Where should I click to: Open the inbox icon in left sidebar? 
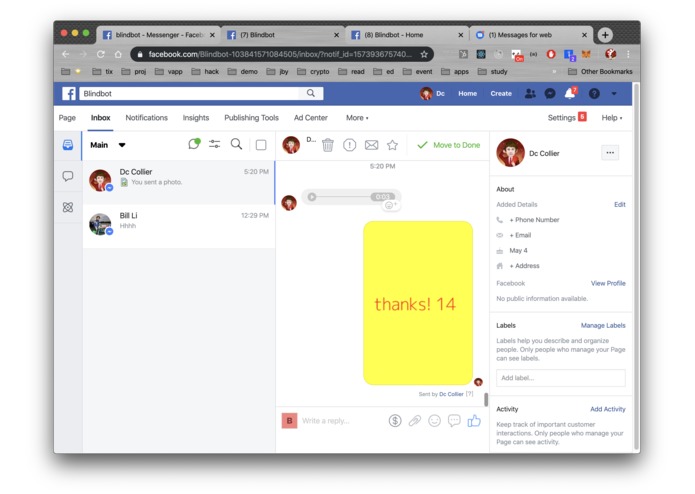[68, 145]
